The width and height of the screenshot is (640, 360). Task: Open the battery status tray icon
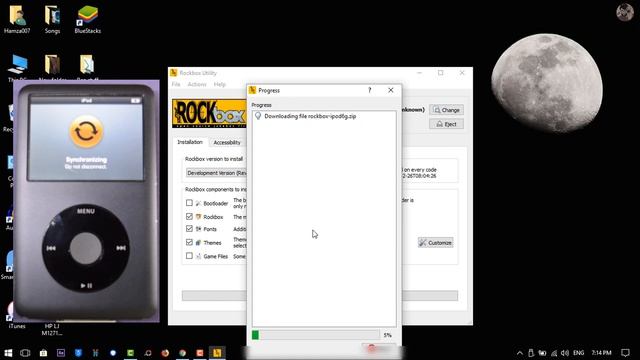[x=542, y=353]
